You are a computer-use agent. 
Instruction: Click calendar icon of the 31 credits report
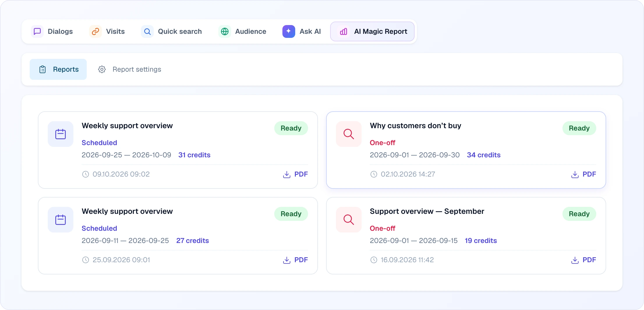pos(61,134)
